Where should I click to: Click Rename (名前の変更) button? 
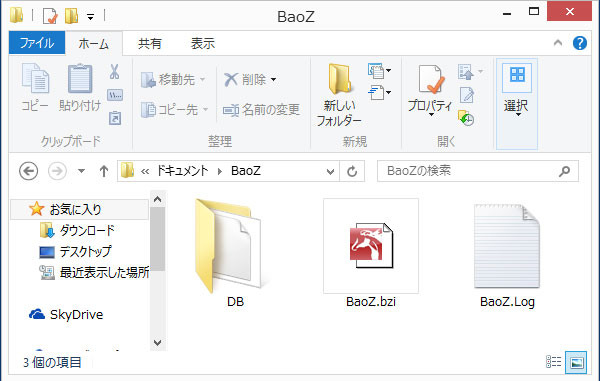click(261, 110)
